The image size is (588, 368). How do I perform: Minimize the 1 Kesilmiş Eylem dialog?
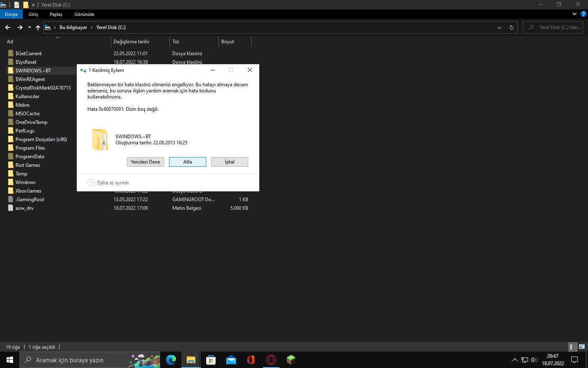212,70
